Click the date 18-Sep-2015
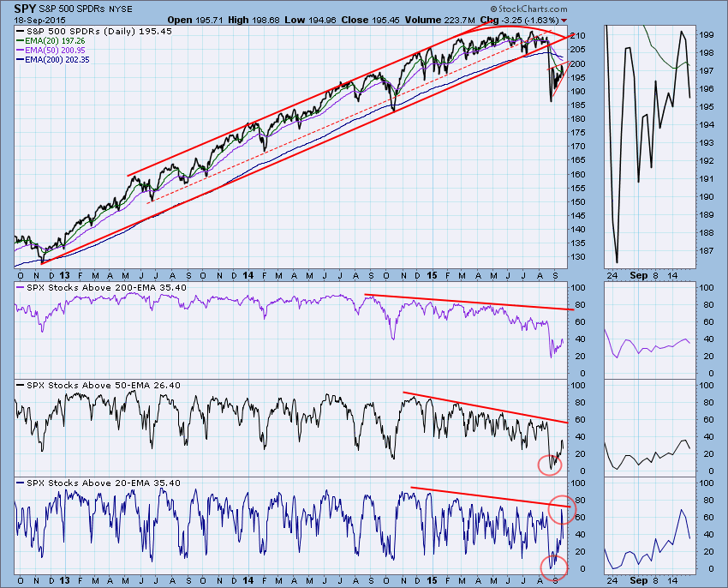The image size is (728, 588). pos(40,21)
